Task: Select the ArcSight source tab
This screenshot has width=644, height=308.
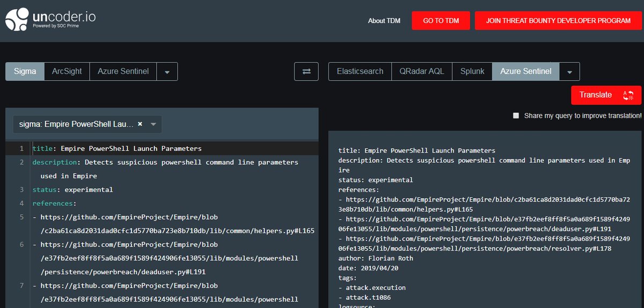Action: [x=67, y=71]
